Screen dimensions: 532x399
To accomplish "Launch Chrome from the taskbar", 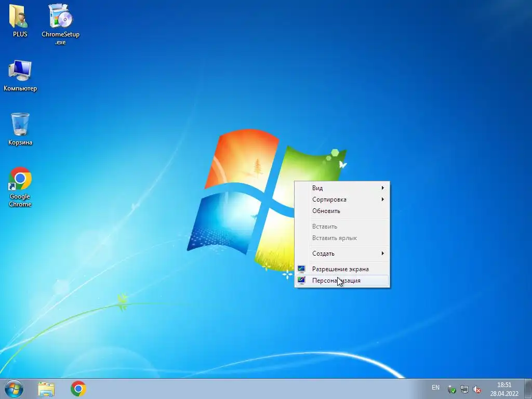I will pyautogui.click(x=78, y=389).
